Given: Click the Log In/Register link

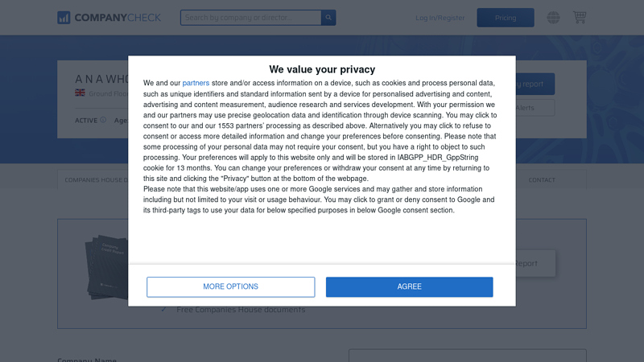Looking at the screenshot, I should 440,18.
